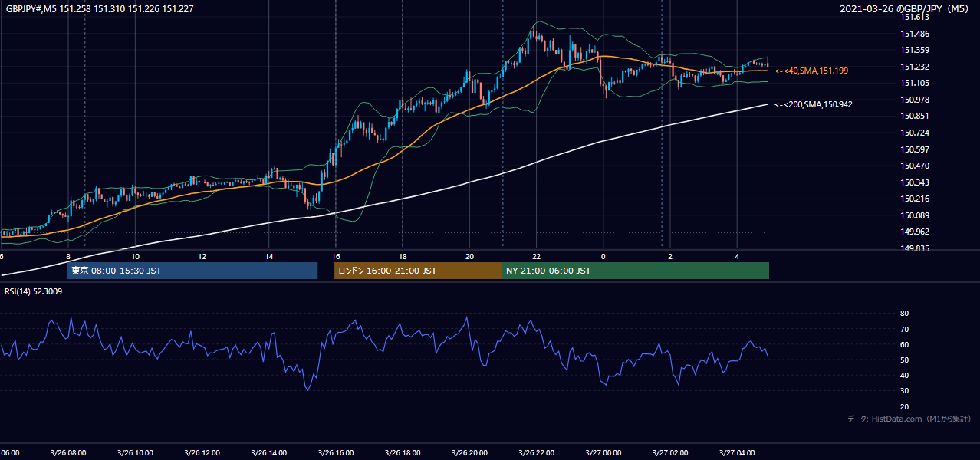Screen dimensions: 980x460
Task: Select the NY 21:00-06:00 JST session bar
Action: (x=635, y=271)
